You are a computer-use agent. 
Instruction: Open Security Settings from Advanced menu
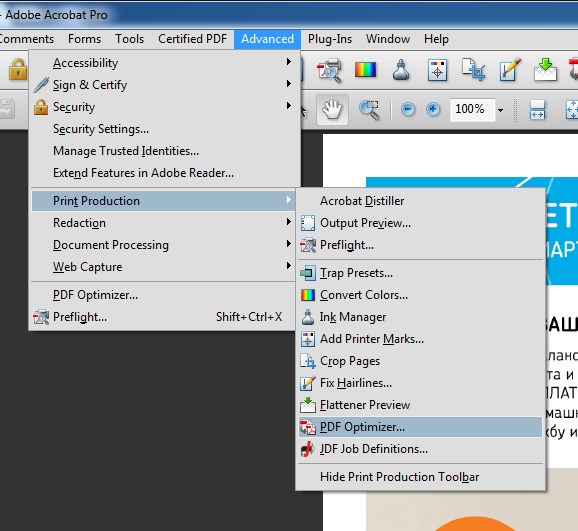click(x=164, y=129)
